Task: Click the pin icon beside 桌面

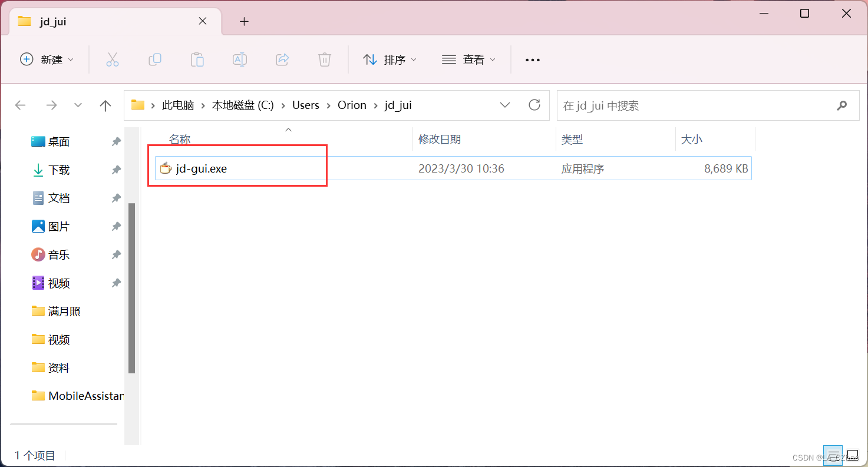Action: 116,142
